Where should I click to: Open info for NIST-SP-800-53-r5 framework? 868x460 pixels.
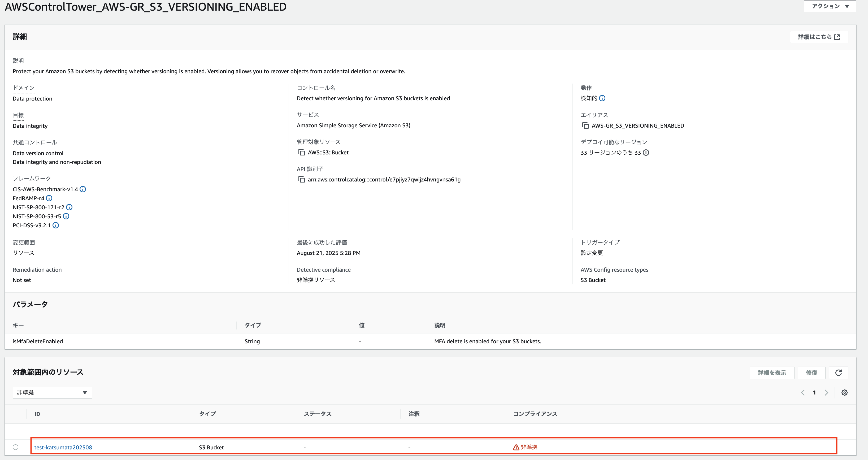pyautogui.click(x=66, y=216)
